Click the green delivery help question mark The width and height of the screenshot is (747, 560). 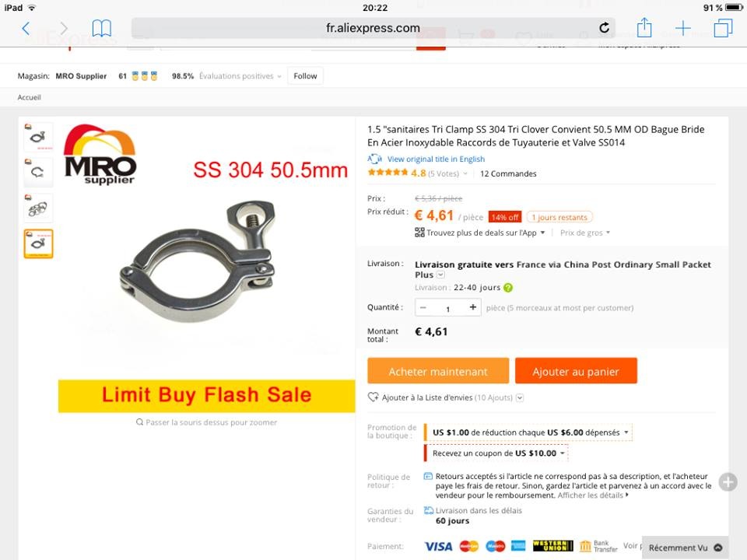508,288
